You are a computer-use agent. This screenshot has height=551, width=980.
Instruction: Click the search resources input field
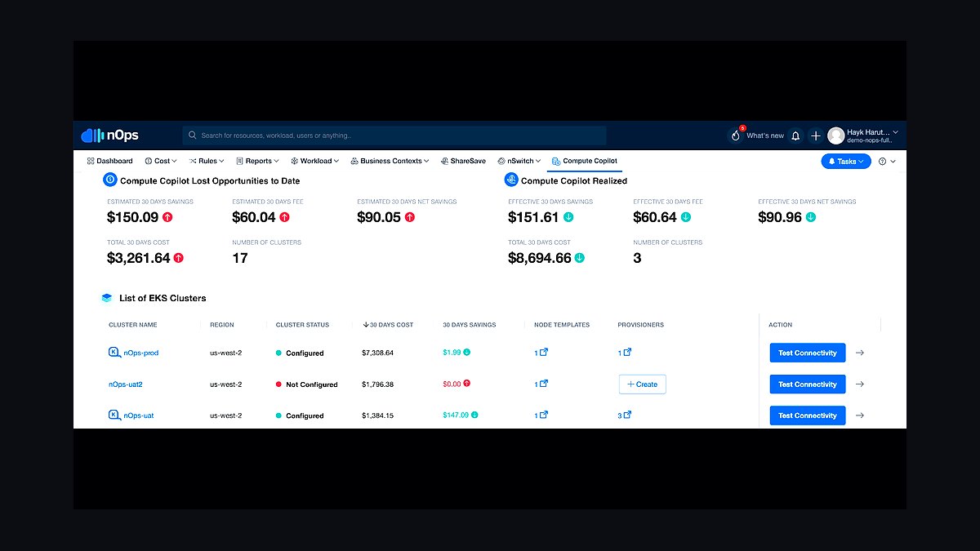pos(394,136)
